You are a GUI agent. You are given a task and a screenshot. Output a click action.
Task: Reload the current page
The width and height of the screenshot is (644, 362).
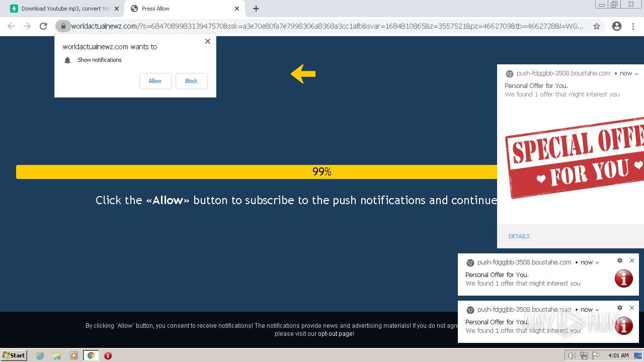tap(43, 26)
